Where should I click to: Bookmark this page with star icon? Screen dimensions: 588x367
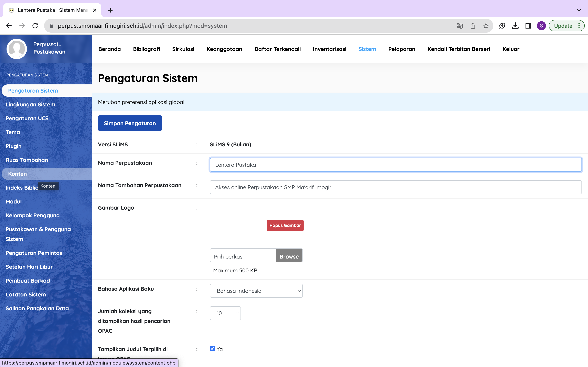point(486,26)
